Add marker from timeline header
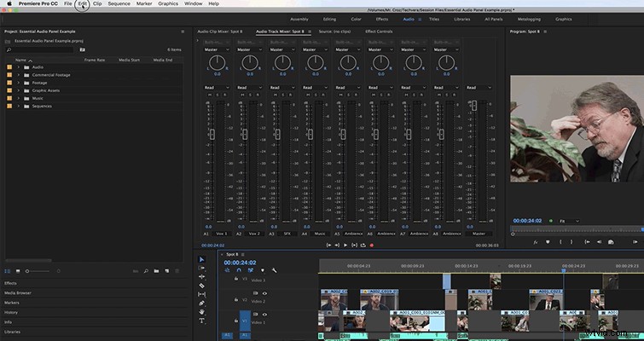 [x=263, y=270]
